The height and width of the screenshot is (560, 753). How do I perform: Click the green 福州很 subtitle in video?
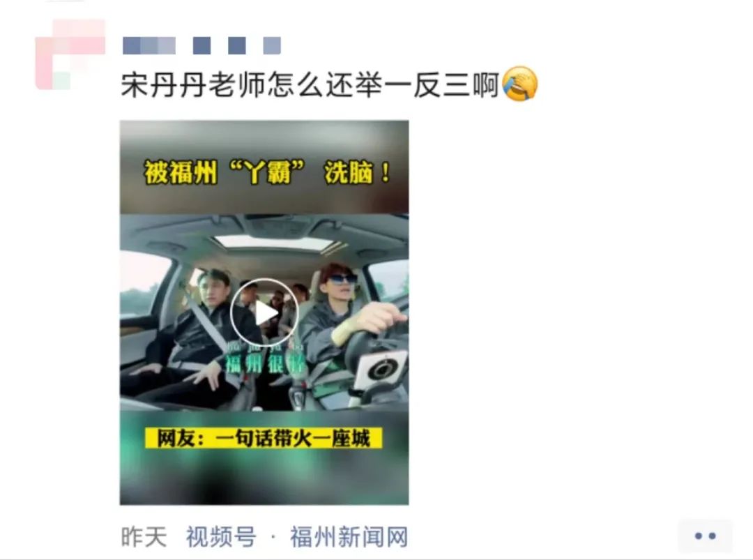tap(266, 363)
